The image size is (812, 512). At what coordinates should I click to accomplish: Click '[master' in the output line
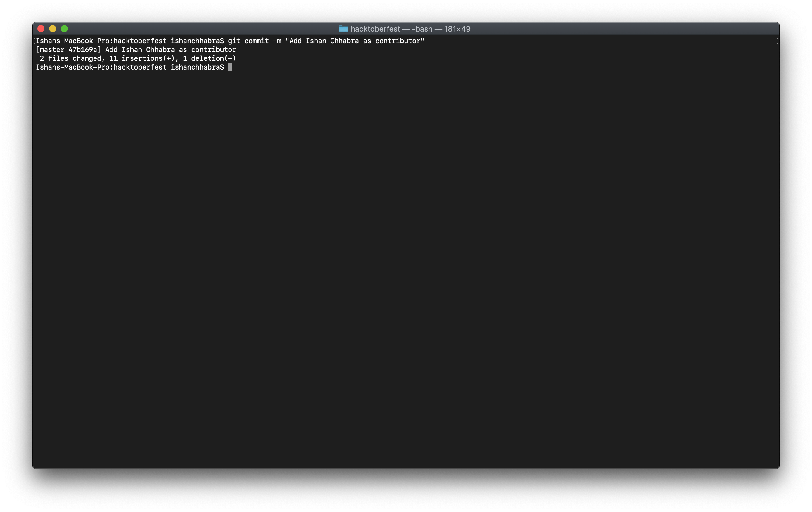click(x=50, y=50)
